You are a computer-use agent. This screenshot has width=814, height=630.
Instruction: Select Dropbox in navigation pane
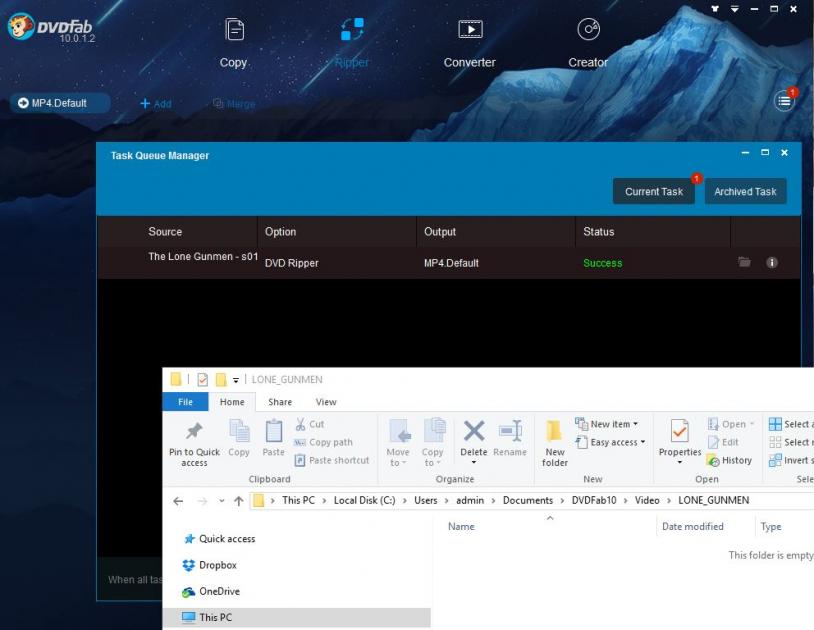point(217,565)
